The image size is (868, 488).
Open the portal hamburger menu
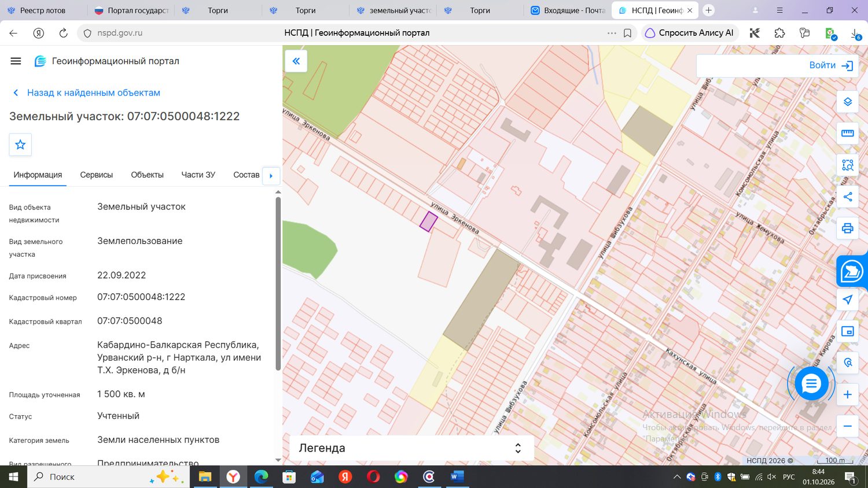pyautogui.click(x=16, y=61)
